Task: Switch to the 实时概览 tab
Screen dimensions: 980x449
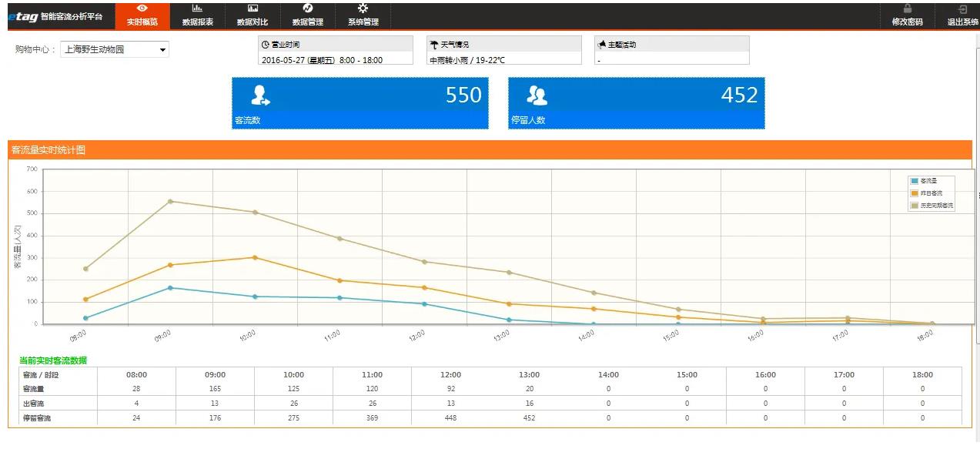Action: [x=142, y=15]
